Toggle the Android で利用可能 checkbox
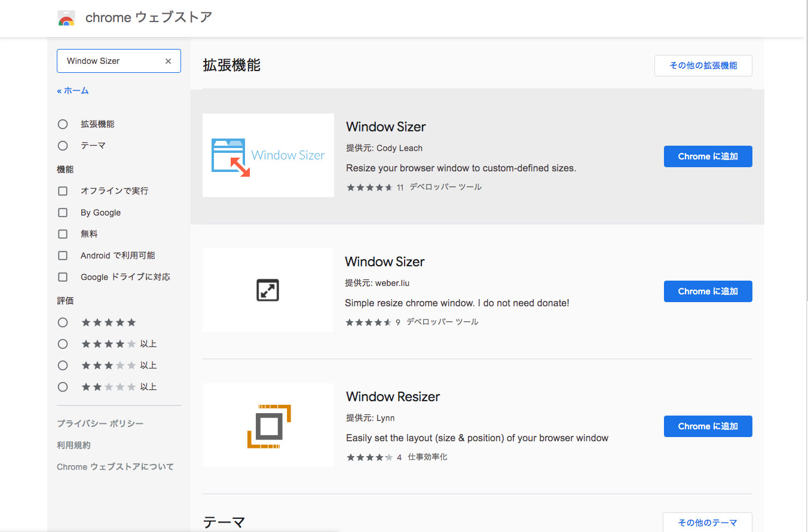The height and width of the screenshot is (532, 808). 63,256
